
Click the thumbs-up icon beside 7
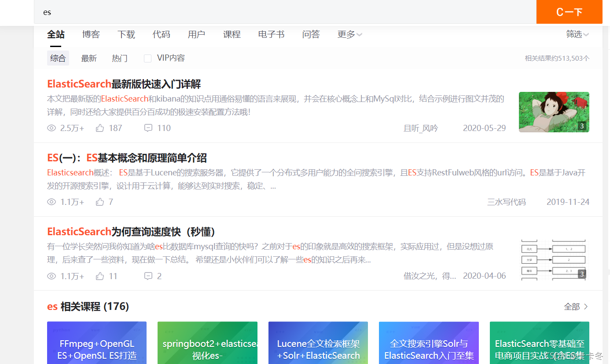pos(100,202)
